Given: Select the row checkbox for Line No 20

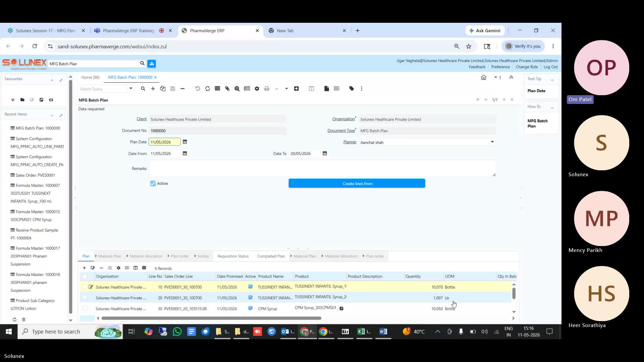Looking at the screenshot, I should [85, 298].
